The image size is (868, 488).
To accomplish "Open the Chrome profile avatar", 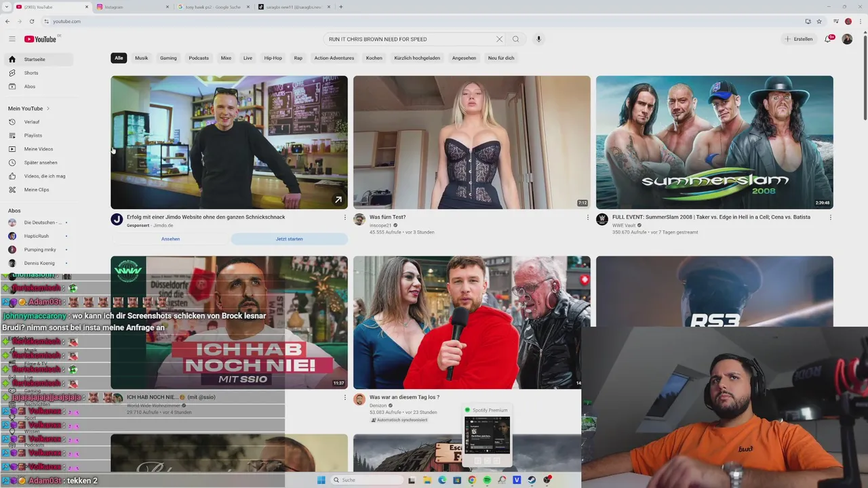I will coord(848,21).
